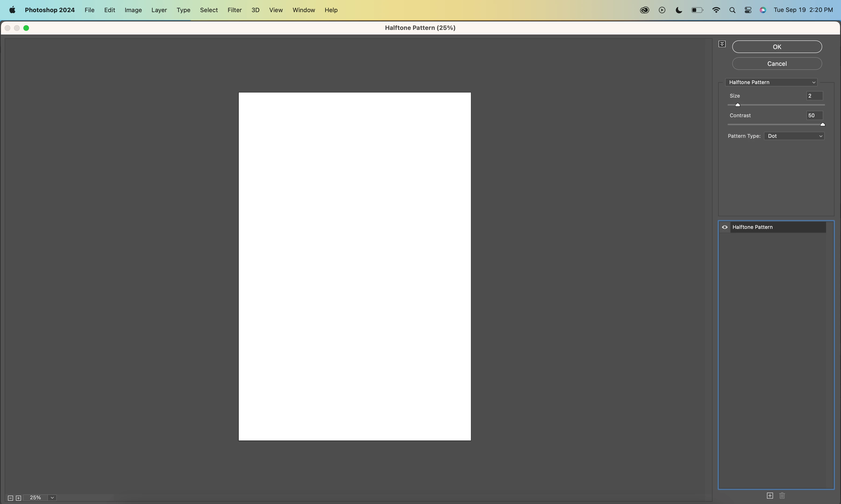
Task: Open the Window menu
Action: click(x=304, y=10)
